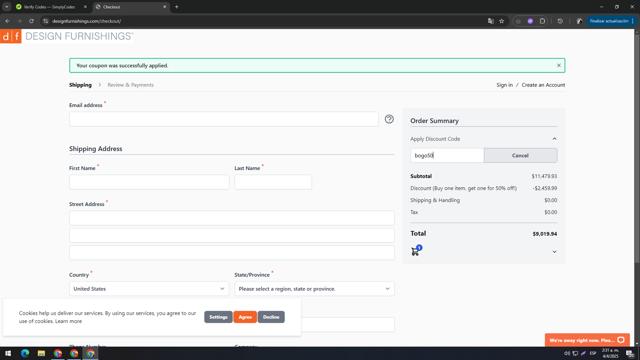Viewport: 640px width, 360px height.
Task: Cancel the applied coupon
Action: [520, 156]
